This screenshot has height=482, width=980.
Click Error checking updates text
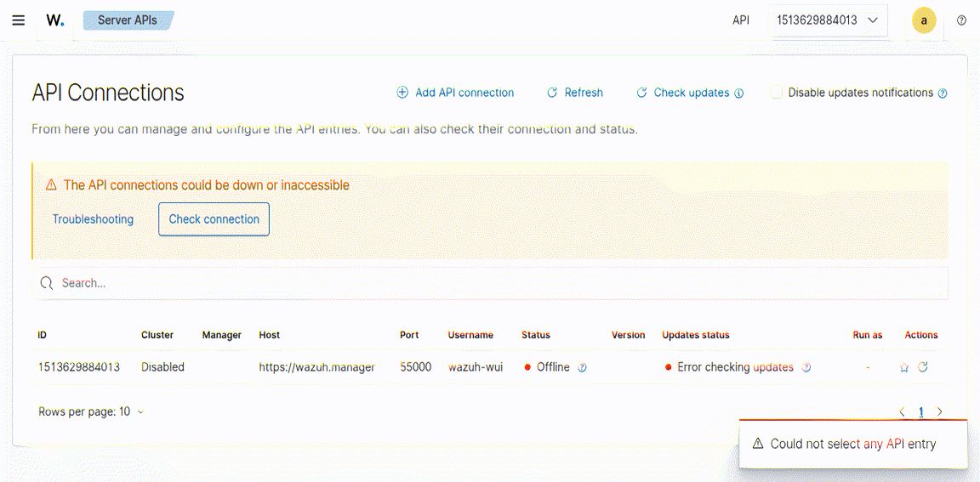[x=736, y=367]
